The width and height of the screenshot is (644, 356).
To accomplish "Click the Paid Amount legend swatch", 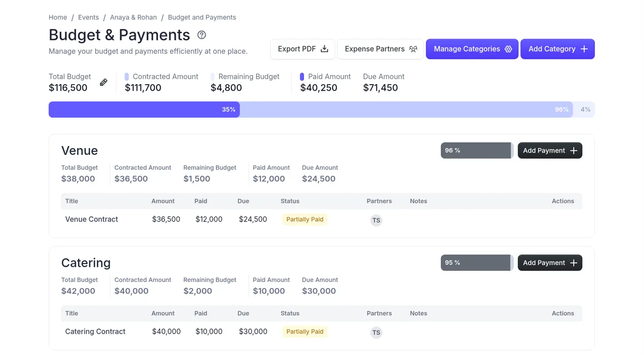I will click(302, 77).
